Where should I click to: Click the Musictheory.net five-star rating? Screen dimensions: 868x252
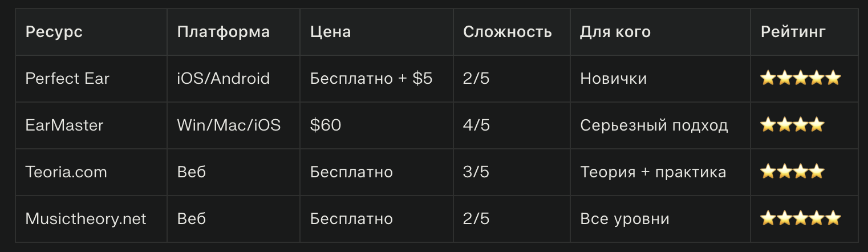[800, 218]
